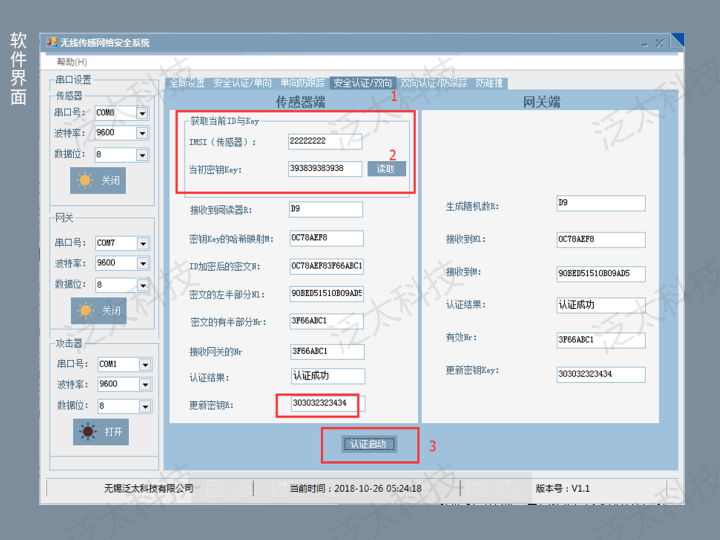Viewport: 720px width, 540px height.
Task: Click the red sun icon on the attacker 打开 button
Action: click(87, 431)
